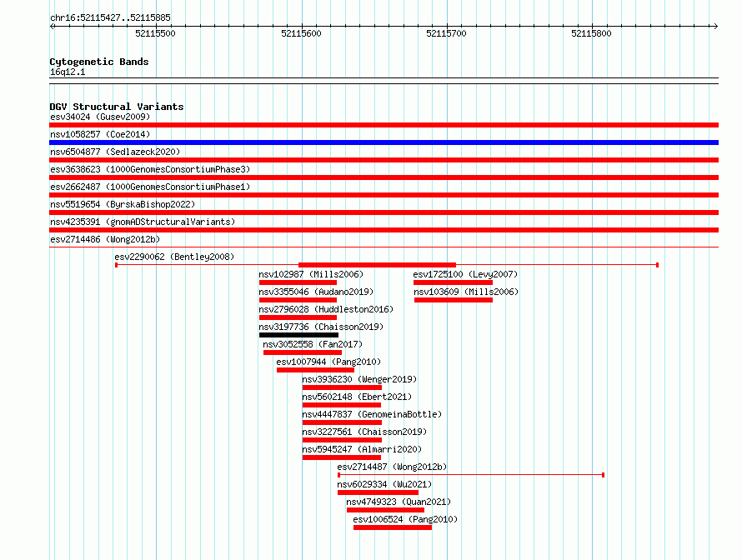Click the red bar under nsv6029334 (Wu2021)
The width and height of the screenshot is (742, 560).
click(379, 492)
